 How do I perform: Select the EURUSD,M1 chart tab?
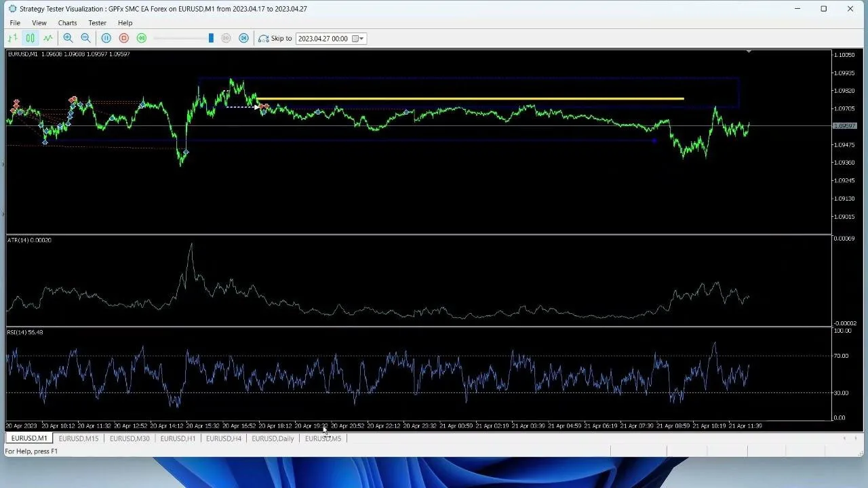point(29,439)
